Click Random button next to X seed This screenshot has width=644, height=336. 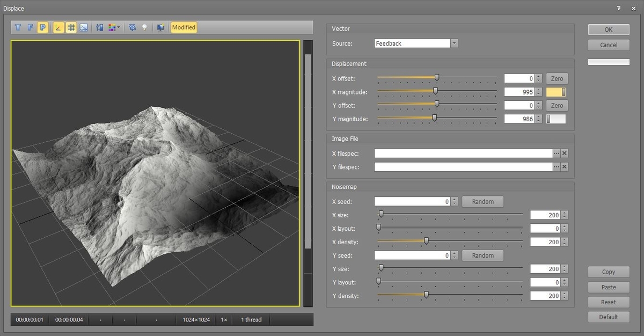click(482, 202)
